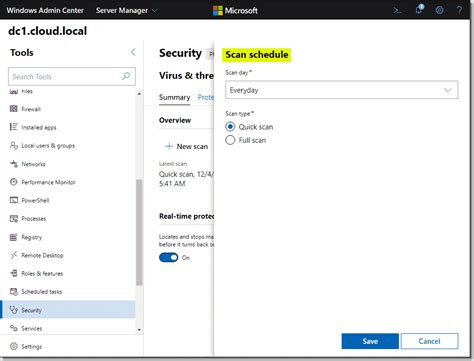The image size is (474, 361).
Task: Click the Cancel button
Action: [429, 341]
